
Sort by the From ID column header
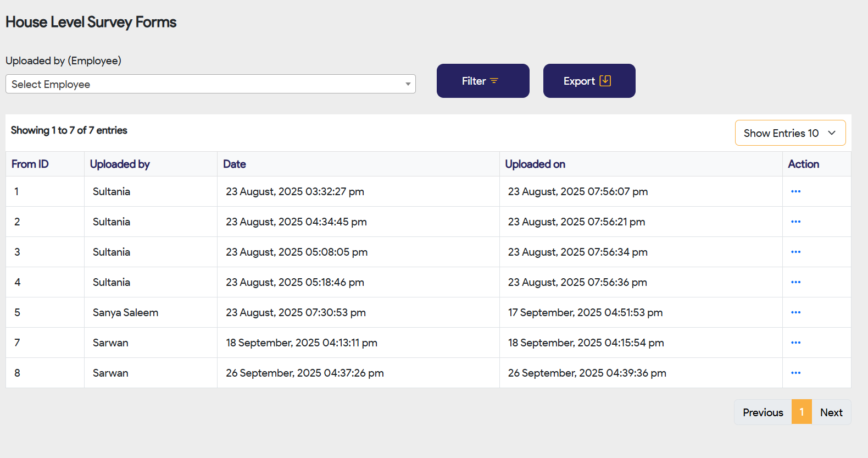(x=30, y=164)
